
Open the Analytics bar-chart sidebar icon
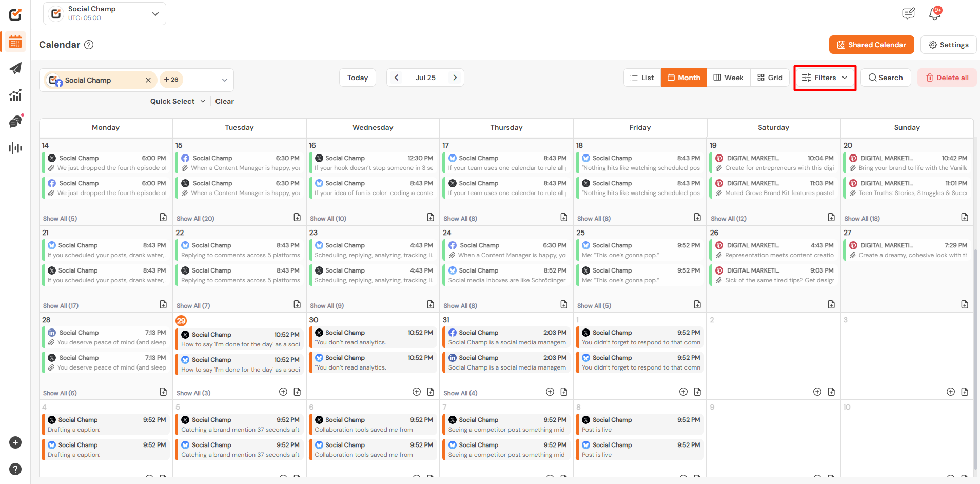coord(15,95)
